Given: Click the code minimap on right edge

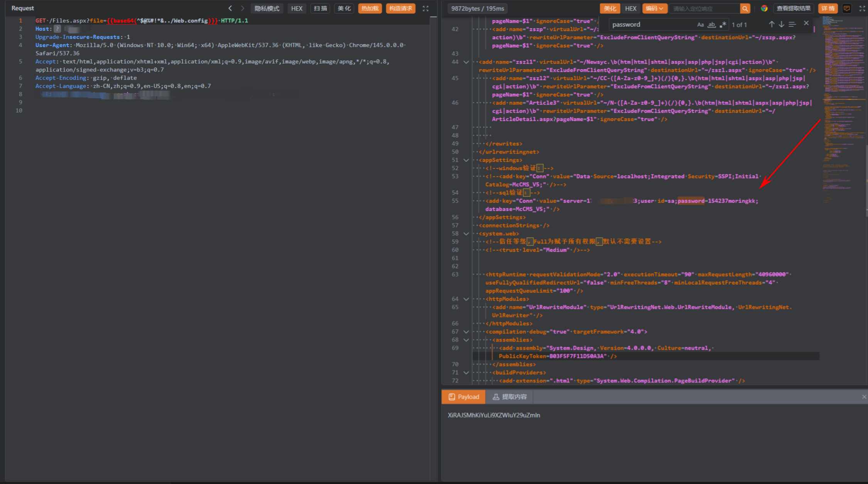Looking at the screenshot, I should [843, 96].
